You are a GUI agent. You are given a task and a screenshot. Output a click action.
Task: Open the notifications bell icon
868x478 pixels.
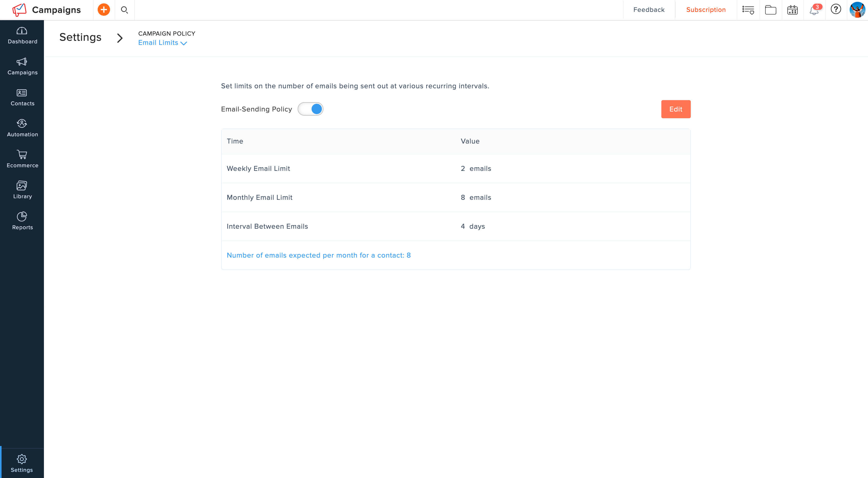(814, 10)
